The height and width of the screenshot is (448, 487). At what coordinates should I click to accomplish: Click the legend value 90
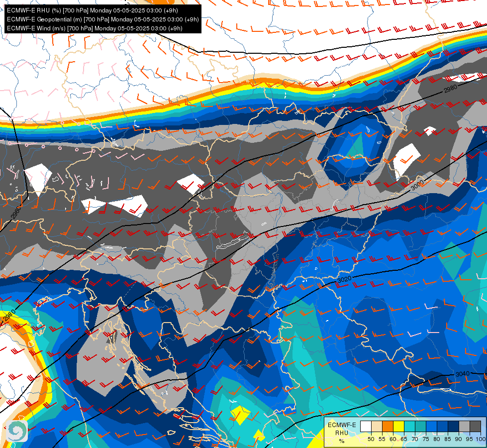[459, 439]
